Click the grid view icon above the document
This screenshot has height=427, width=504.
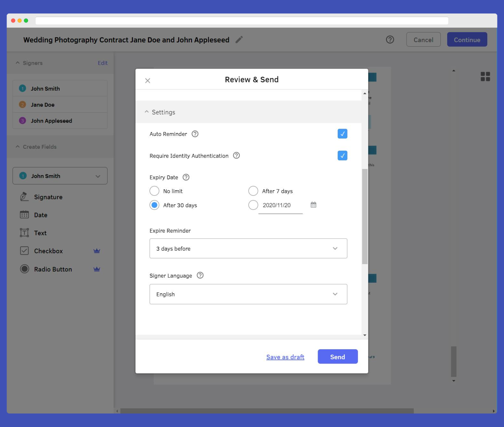pos(486,76)
